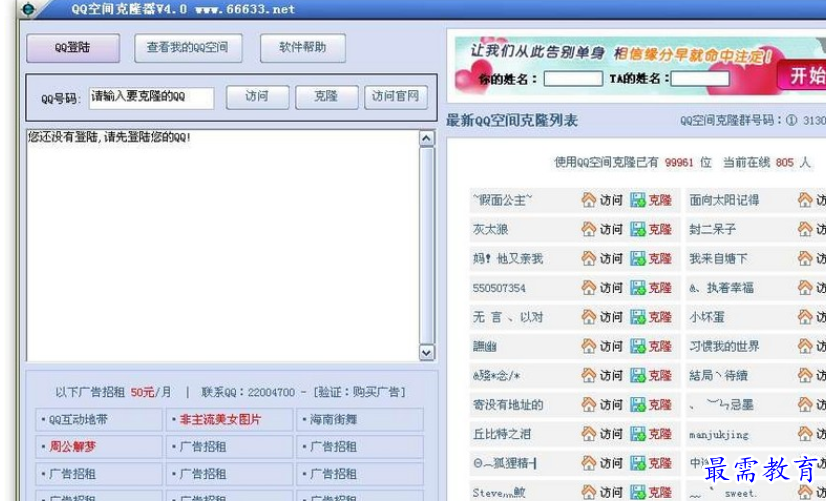Click clone disk icon for 无 言 、以对
Viewport: 826px width, 501px height.
click(638, 317)
